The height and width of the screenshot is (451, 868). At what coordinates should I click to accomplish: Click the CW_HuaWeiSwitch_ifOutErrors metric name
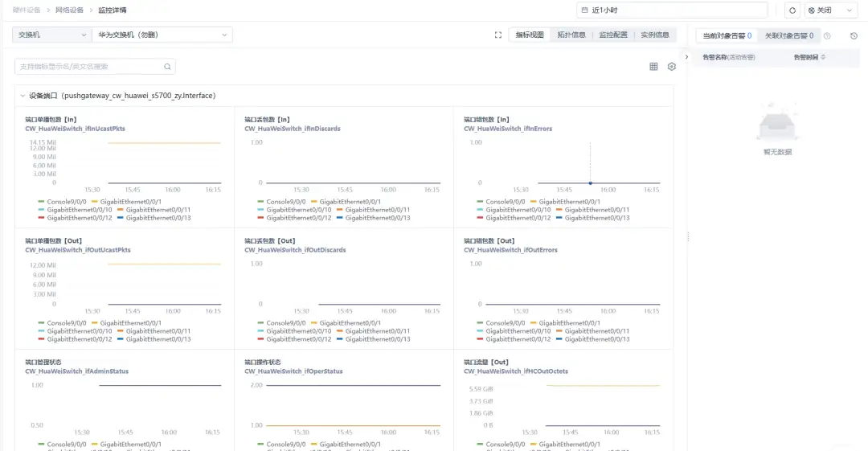pos(510,250)
